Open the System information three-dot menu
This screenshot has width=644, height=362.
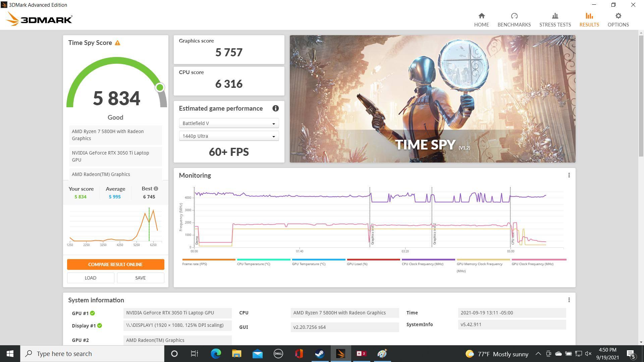pyautogui.click(x=569, y=300)
